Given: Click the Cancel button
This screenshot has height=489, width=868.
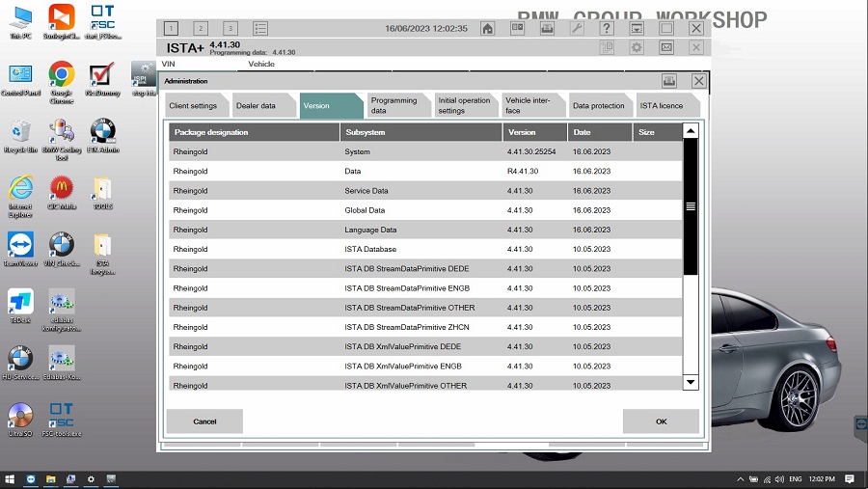Looking at the screenshot, I should (x=204, y=421).
